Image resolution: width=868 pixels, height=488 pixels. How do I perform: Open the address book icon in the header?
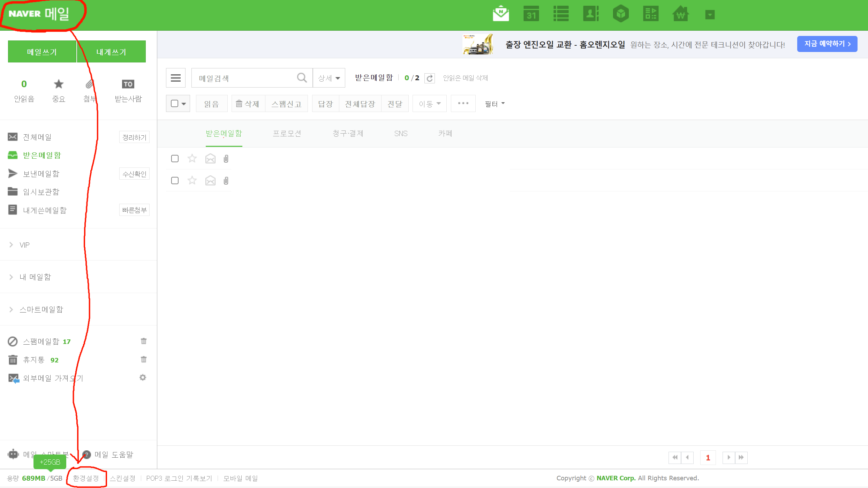point(591,14)
